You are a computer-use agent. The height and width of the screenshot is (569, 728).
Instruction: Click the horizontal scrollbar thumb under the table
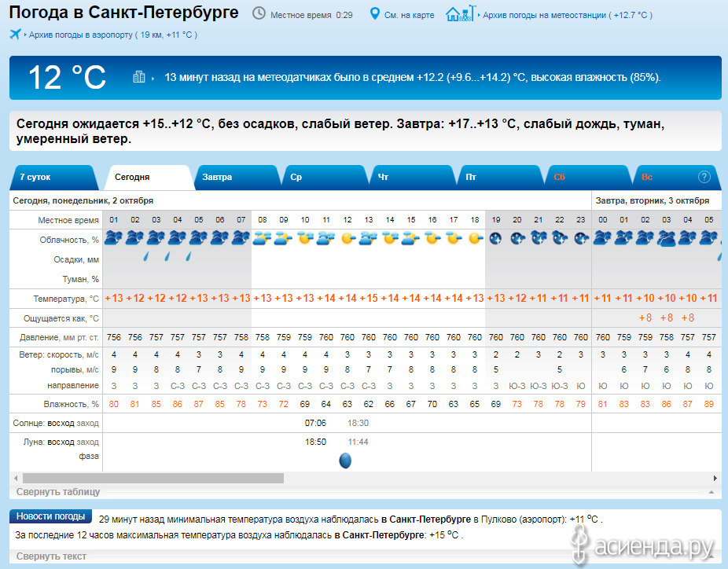153,478
